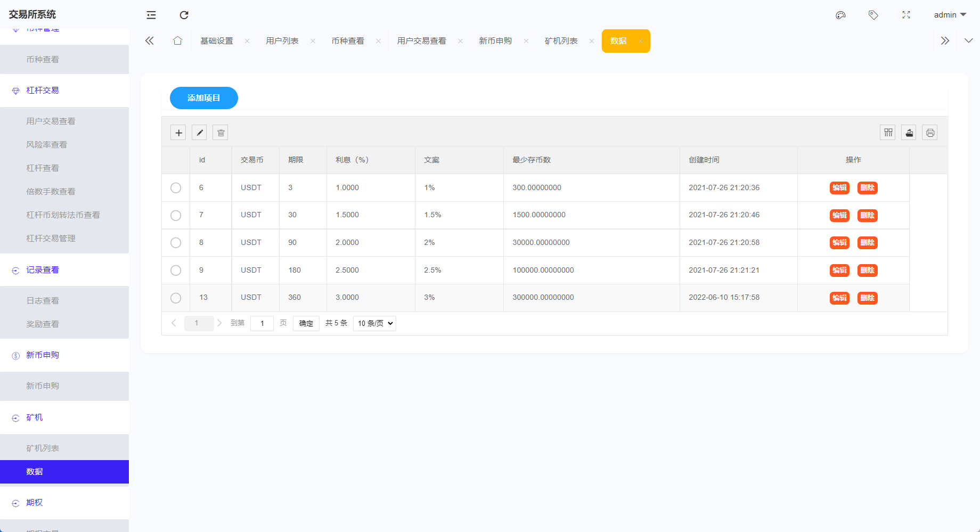Toggle fullscreen mode icon
The width and height of the screenshot is (980, 532).
click(x=906, y=15)
